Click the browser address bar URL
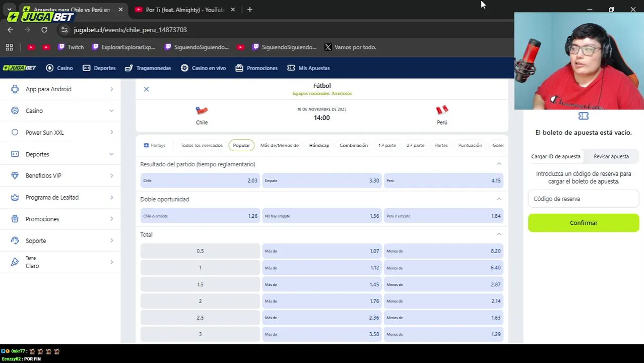644x363 pixels. click(130, 30)
